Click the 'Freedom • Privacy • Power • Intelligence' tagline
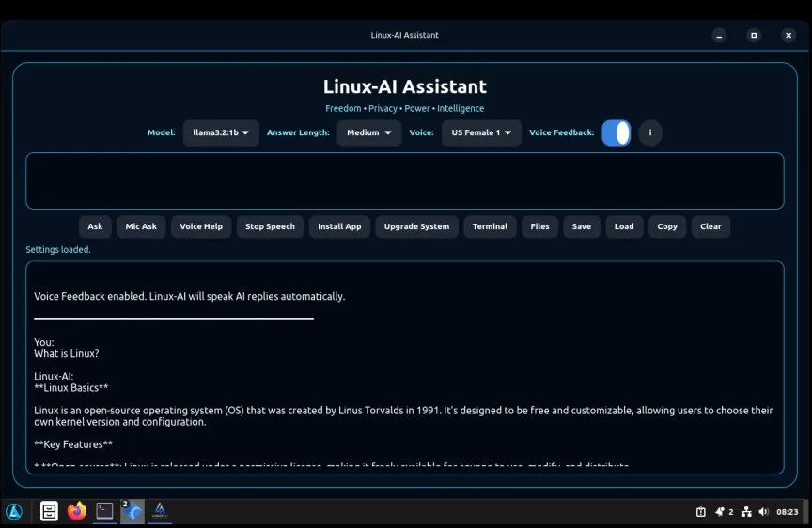 click(404, 108)
